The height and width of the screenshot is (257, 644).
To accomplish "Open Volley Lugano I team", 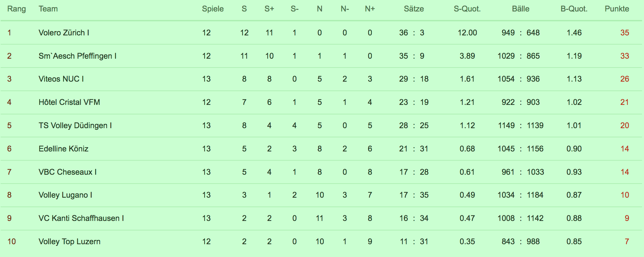I will pyautogui.click(x=65, y=195).
